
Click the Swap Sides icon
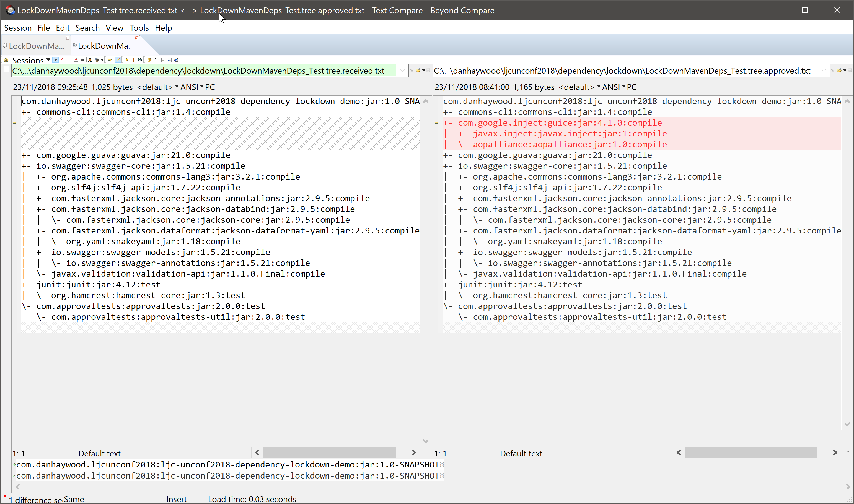[x=155, y=60]
